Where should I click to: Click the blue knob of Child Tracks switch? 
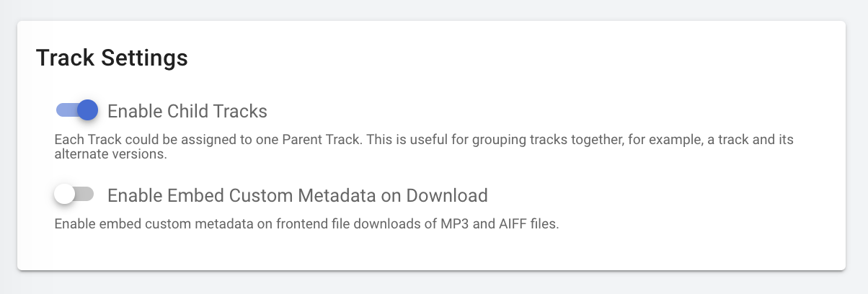tap(87, 110)
